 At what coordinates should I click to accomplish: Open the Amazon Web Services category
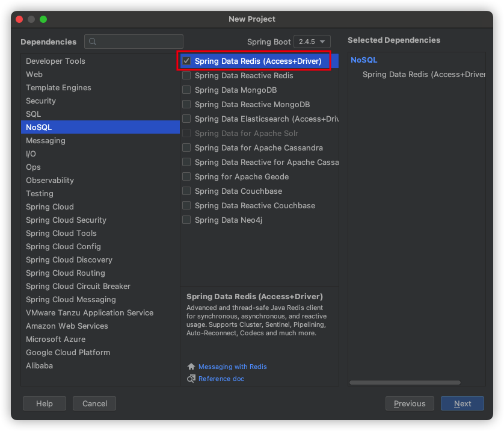point(100,326)
